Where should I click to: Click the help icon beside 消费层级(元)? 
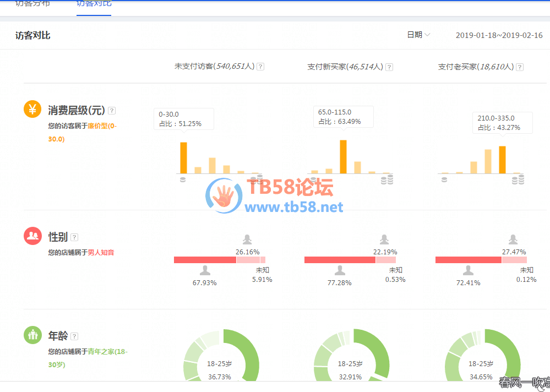(x=112, y=110)
